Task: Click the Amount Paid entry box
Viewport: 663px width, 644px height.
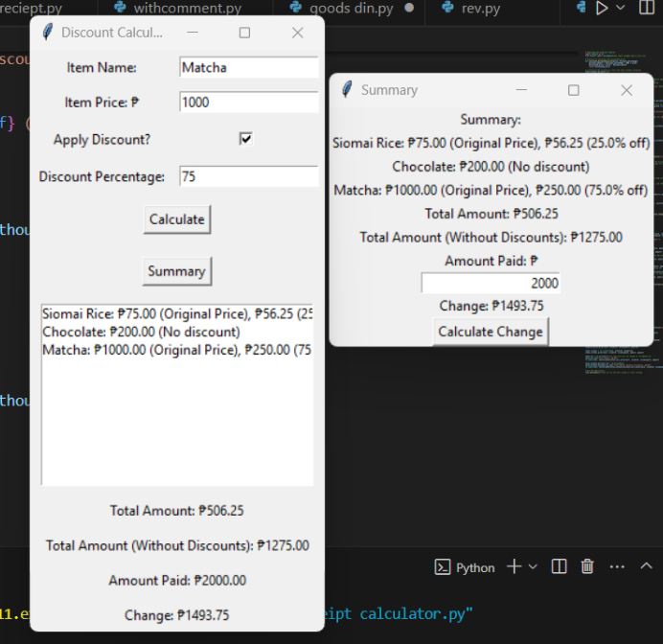Action: 490,283
